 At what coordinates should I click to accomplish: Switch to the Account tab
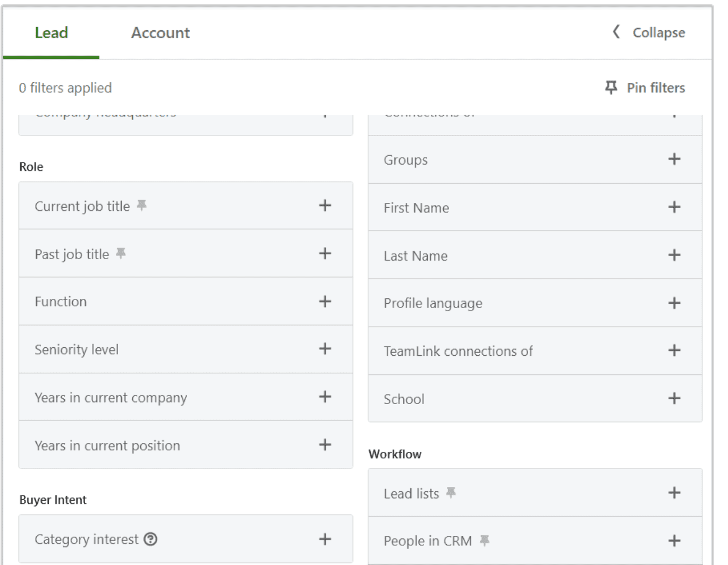click(159, 33)
